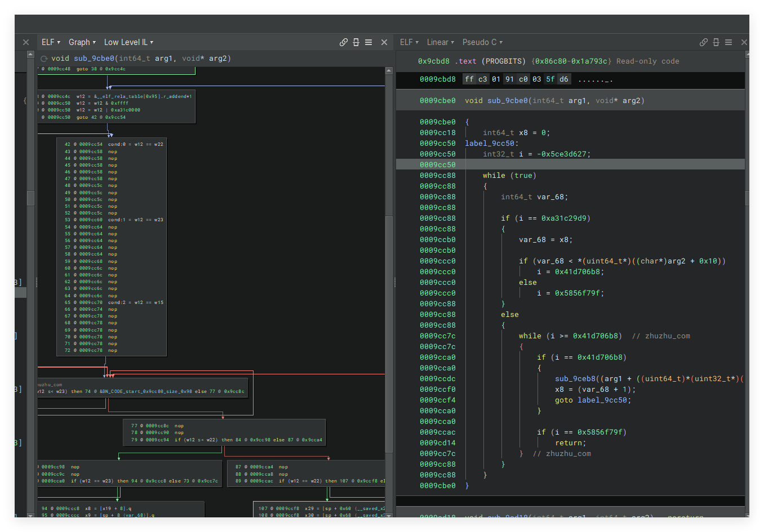Screen dimensions: 764x532
Task: Open the Low Level IL dropdown
Action: (128, 42)
